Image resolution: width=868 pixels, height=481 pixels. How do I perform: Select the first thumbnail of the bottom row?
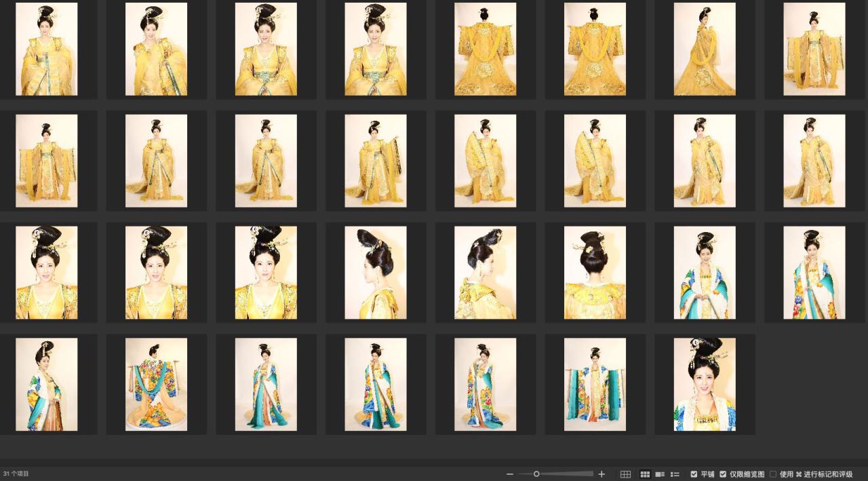click(47, 385)
